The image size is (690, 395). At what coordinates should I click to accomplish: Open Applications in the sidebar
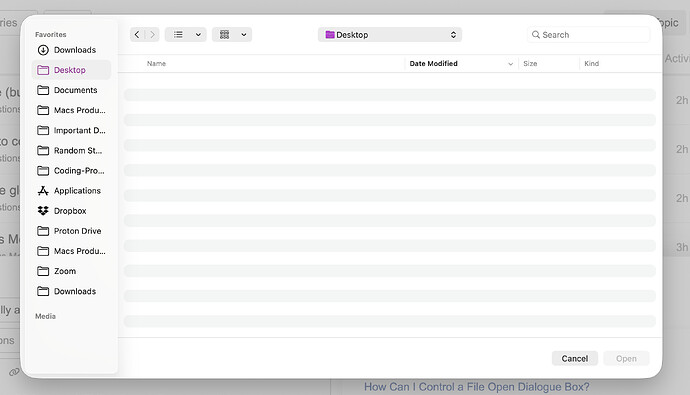click(71, 190)
